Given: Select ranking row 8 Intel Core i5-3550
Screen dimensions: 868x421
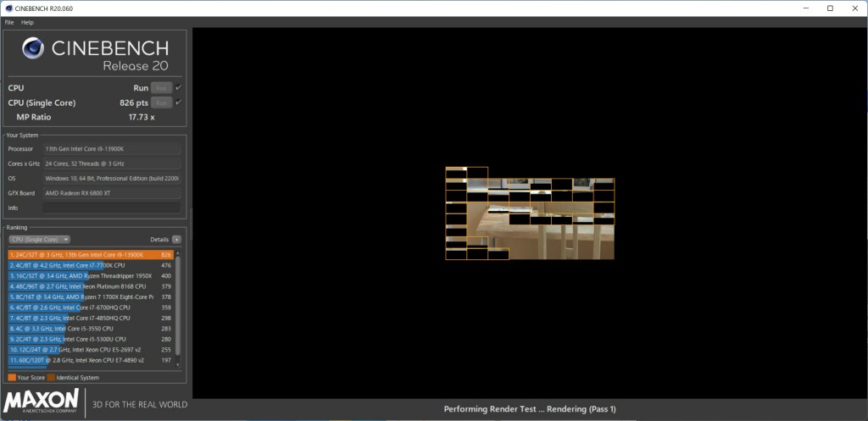Looking at the screenshot, I should [x=91, y=329].
